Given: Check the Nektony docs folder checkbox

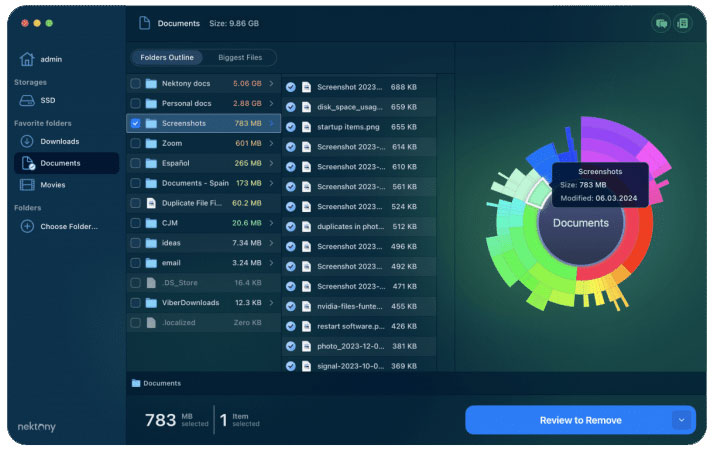Looking at the screenshot, I should pos(136,84).
